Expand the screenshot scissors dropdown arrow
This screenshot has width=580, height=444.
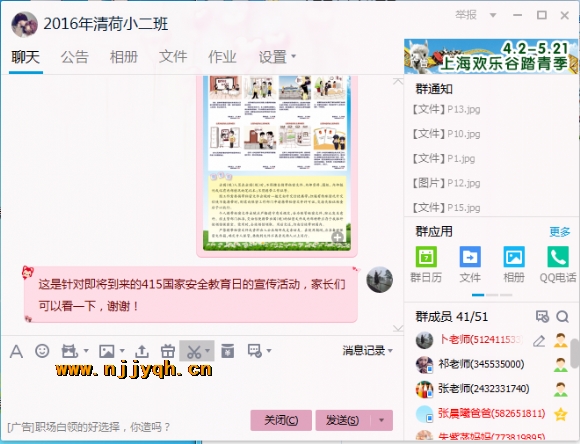(x=208, y=350)
